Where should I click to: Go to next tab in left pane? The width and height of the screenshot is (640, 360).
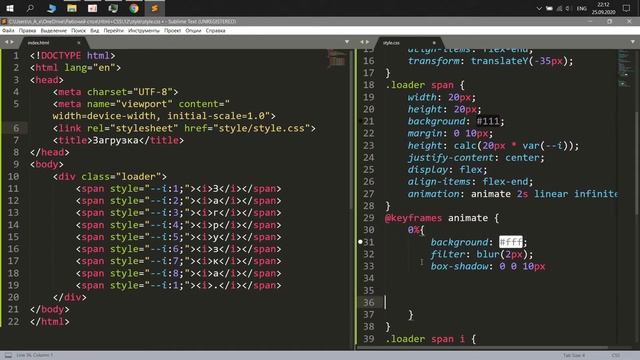coord(12,42)
